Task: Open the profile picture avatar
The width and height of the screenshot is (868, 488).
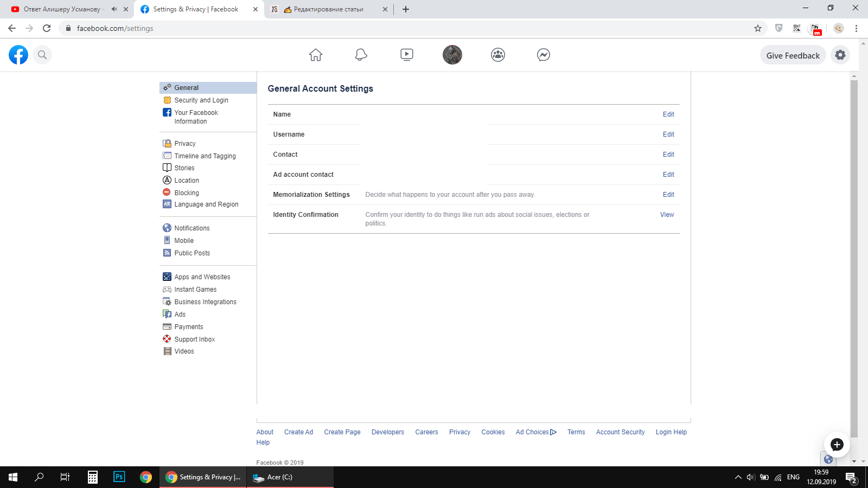Action: coord(452,55)
